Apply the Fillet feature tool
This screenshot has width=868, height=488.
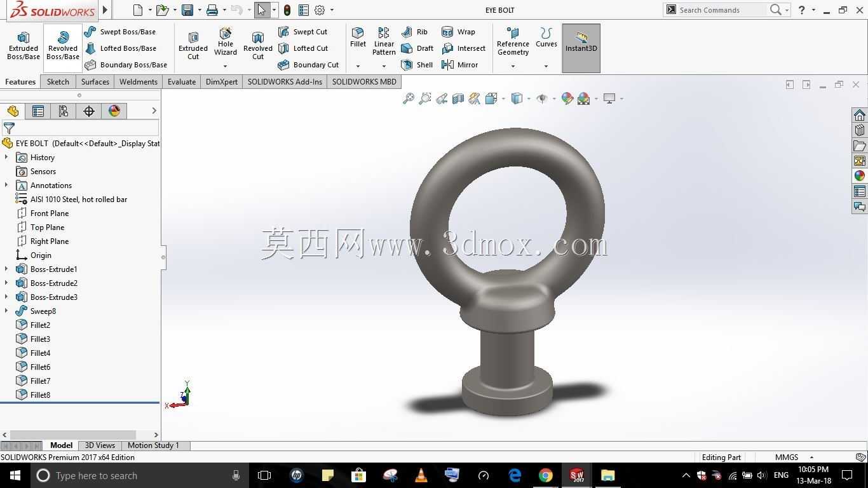(358, 38)
